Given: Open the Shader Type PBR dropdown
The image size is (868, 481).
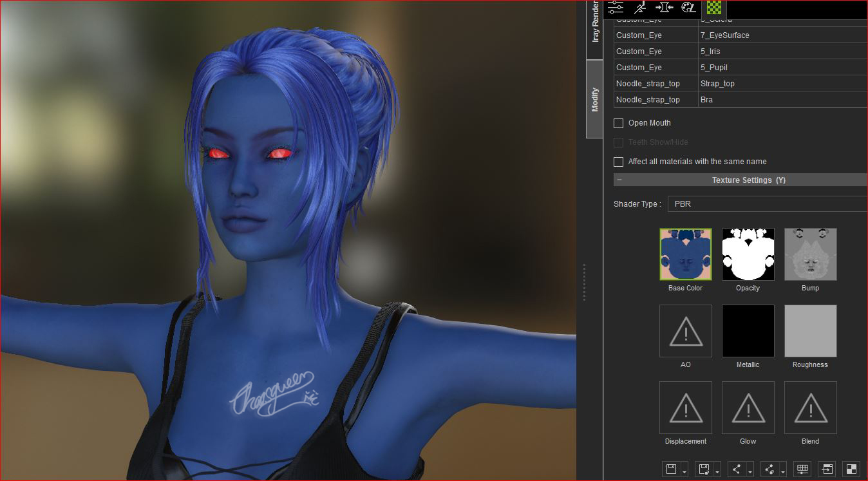Looking at the screenshot, I should pos(768,203).
